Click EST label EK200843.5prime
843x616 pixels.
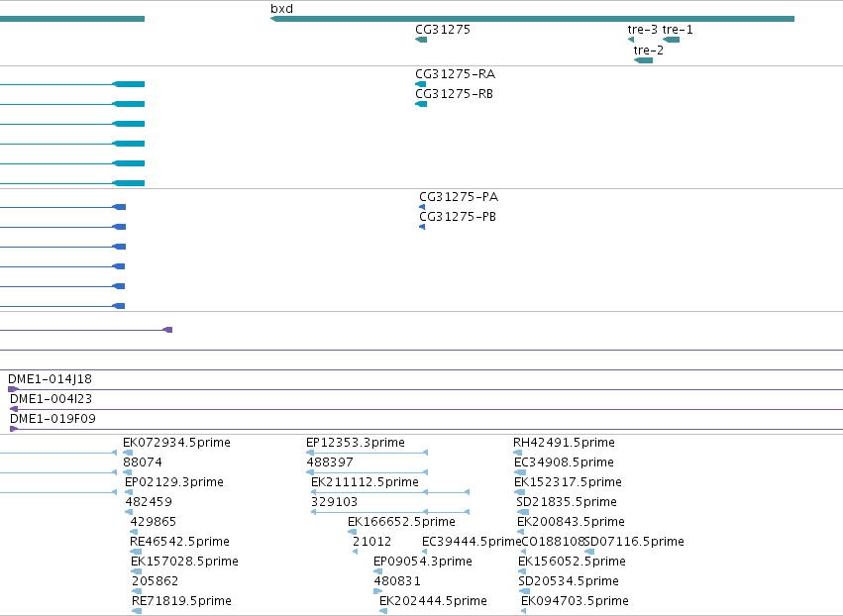tap(571, 521)
